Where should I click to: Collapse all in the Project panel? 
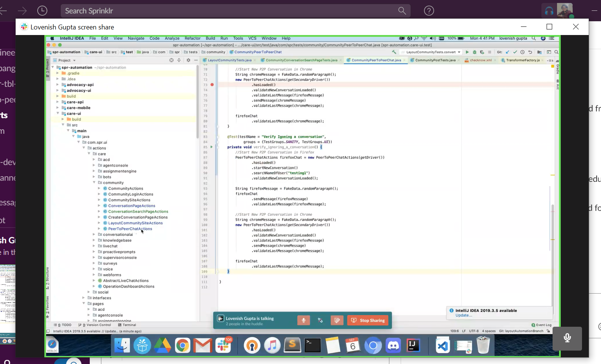[179, 60]
